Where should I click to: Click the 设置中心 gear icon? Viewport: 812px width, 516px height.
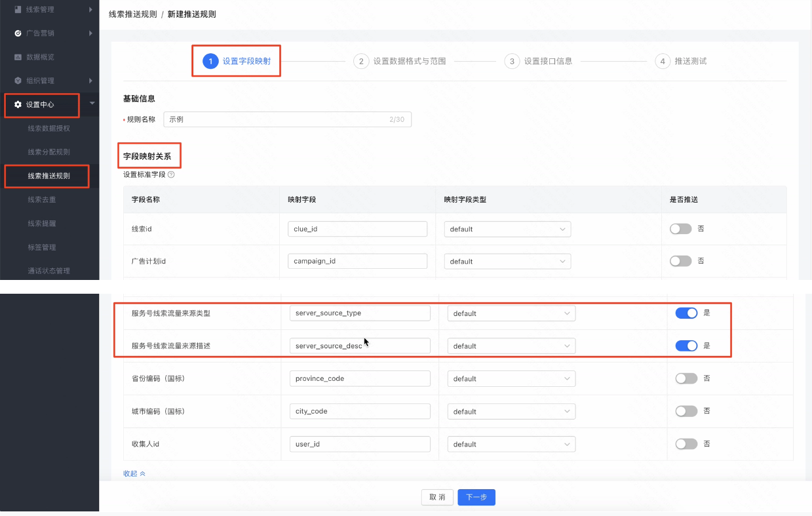point(18,105)
